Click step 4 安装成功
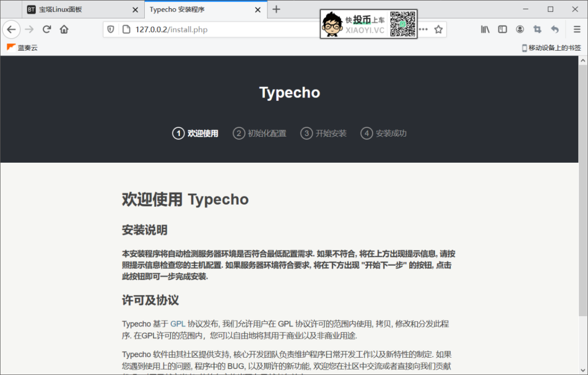The width and height of the screenshot is (588, 375). [384, 133]
